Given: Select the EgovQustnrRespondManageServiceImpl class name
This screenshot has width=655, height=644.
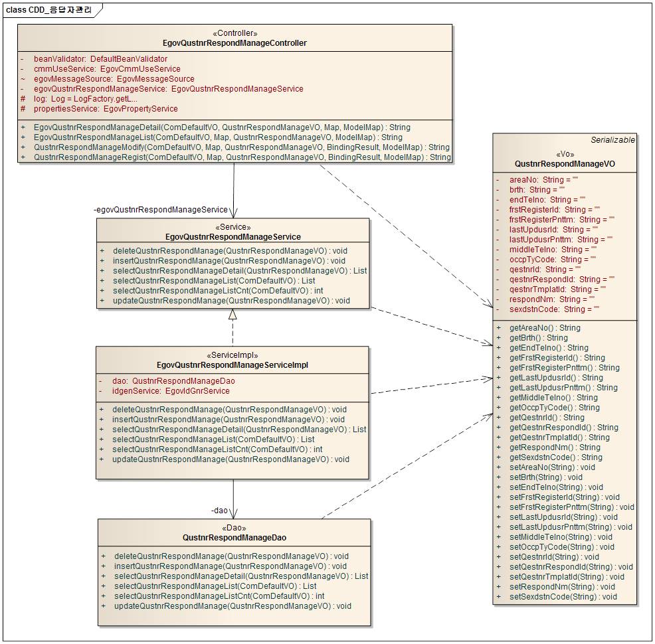Looking at the screenshot, I should (233, 365).
